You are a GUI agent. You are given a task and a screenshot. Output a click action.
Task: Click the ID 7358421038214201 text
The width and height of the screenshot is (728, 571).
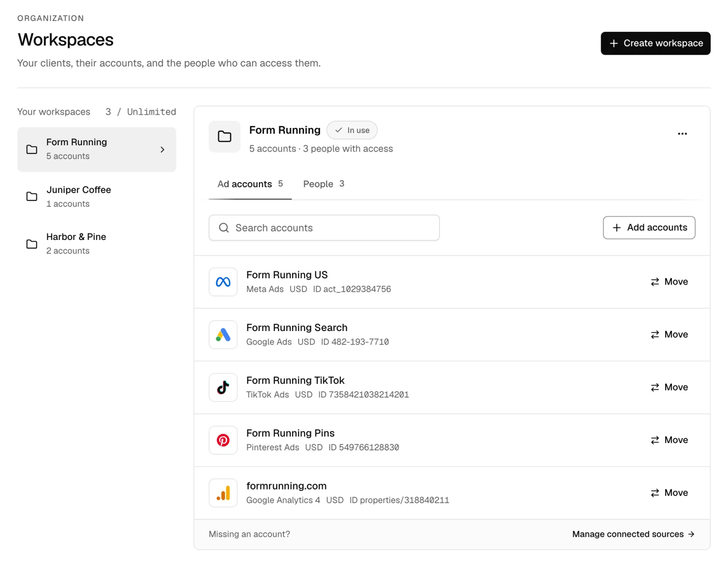coord(364,395)
